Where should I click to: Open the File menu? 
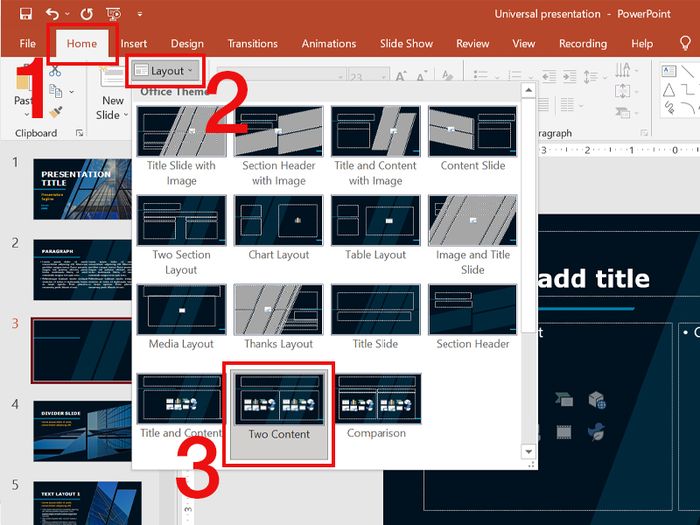[x=27, y=43]
